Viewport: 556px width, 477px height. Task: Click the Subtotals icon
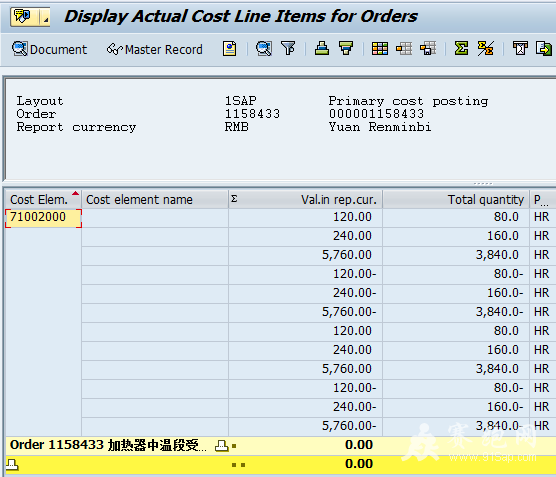click(x=485, y=49)
